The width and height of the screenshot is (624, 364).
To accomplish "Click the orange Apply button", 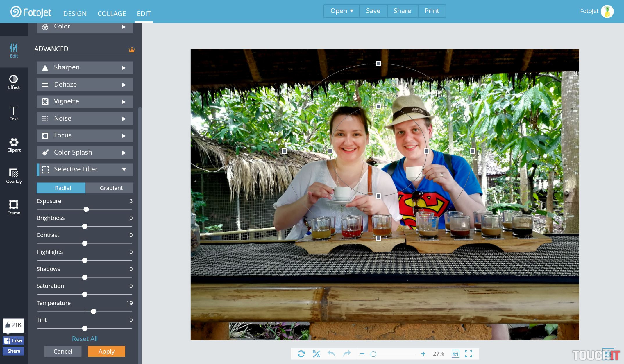I will [x=106, y=352].
